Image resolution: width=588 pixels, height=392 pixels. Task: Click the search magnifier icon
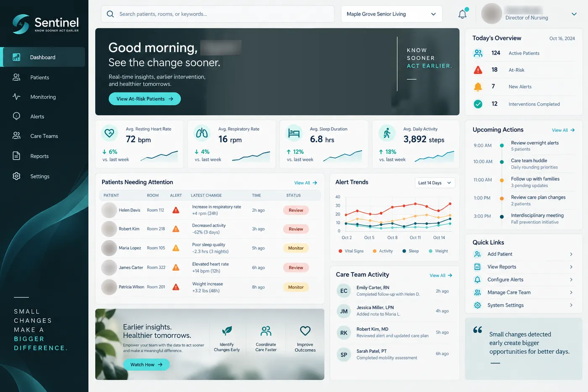[110, 14]
